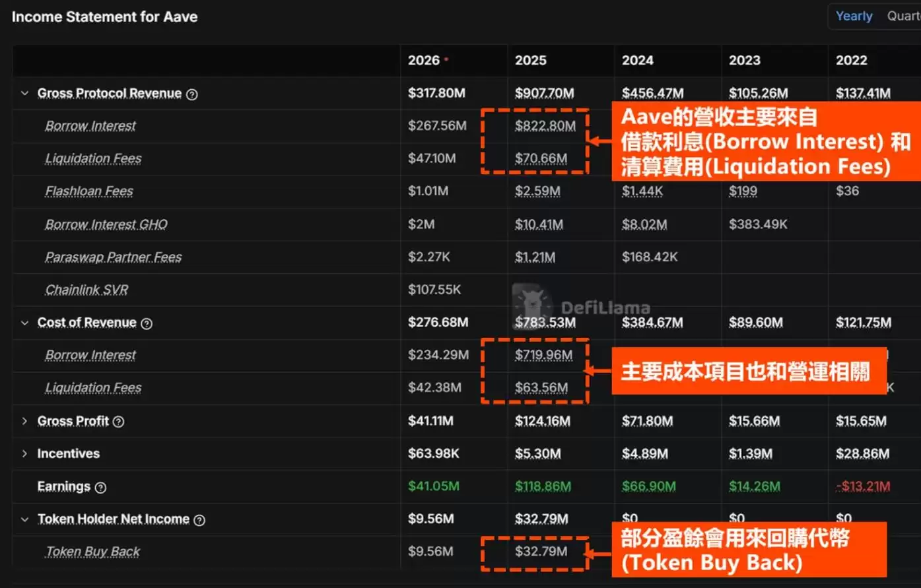
Task: Click the $317.80M gross revenue value
Action: tap(436, 93)
